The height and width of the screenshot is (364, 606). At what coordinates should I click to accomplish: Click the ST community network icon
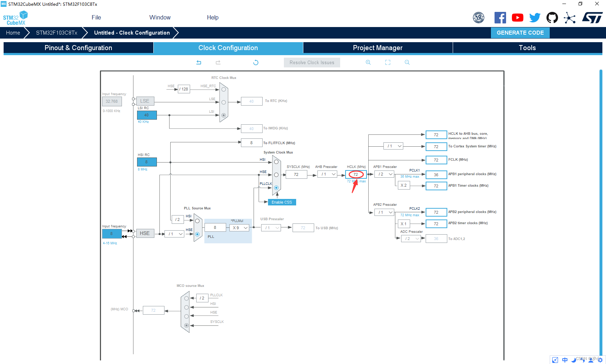[x=570, y=18]
